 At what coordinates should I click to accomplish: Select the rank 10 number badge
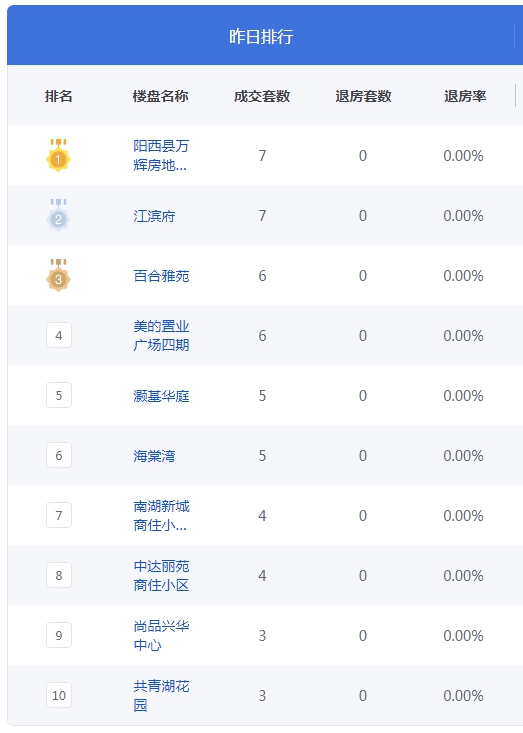click(x=59, y=695)
